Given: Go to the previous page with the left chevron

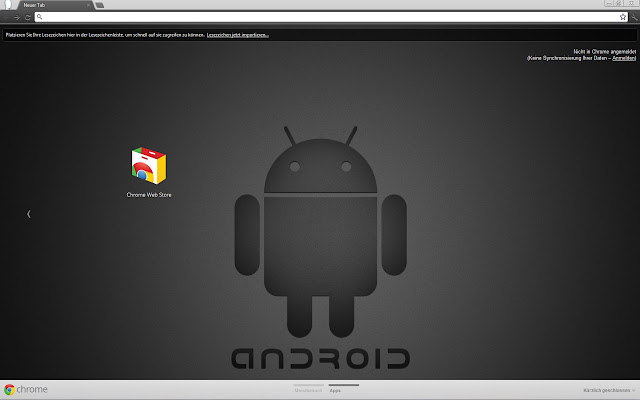Looking at the screenshot, I should [29, 214].
